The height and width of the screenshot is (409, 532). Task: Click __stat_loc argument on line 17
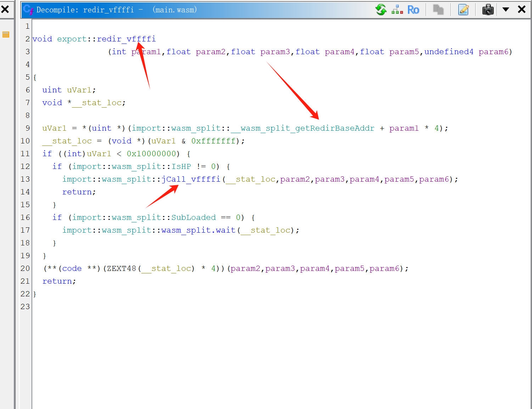point(265,230)
